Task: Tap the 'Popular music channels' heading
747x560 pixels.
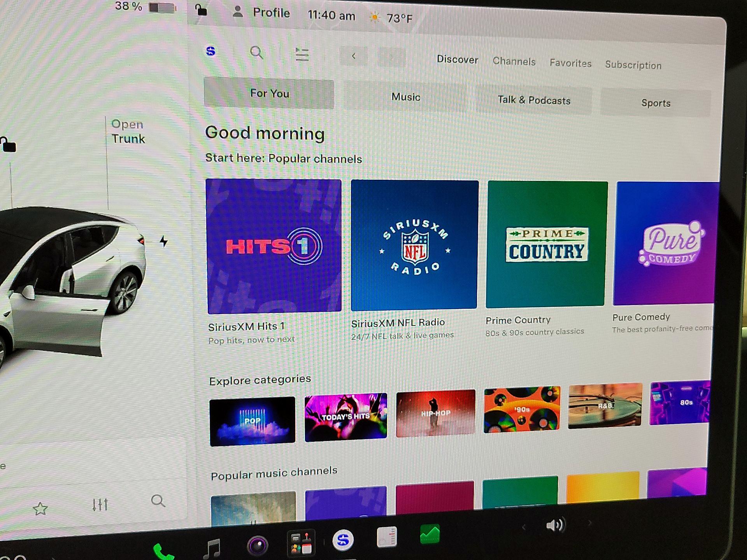Action: coord(274,473)
